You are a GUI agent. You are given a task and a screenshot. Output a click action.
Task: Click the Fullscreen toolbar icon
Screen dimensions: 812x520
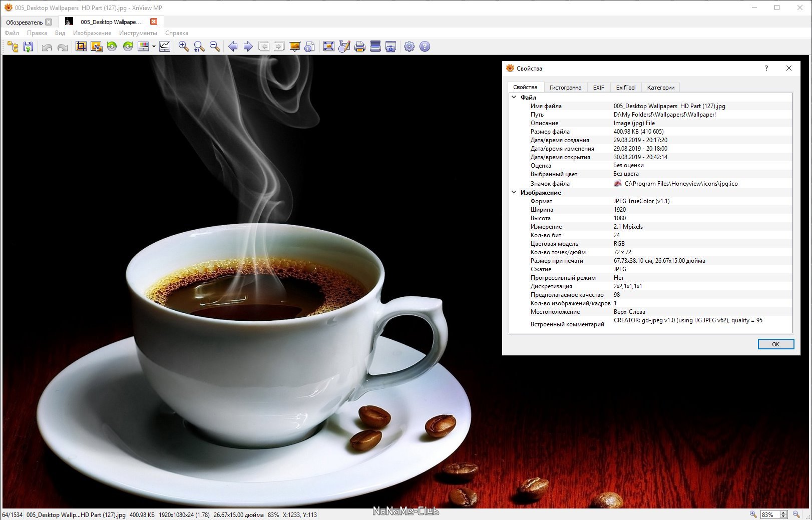click(x=329, y=47)
